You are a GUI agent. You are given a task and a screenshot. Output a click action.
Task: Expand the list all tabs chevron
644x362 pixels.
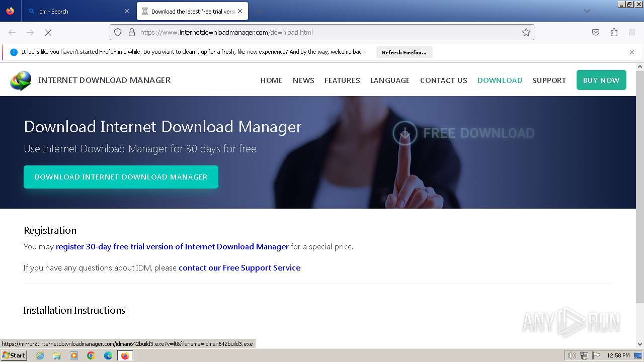(587, 11)
